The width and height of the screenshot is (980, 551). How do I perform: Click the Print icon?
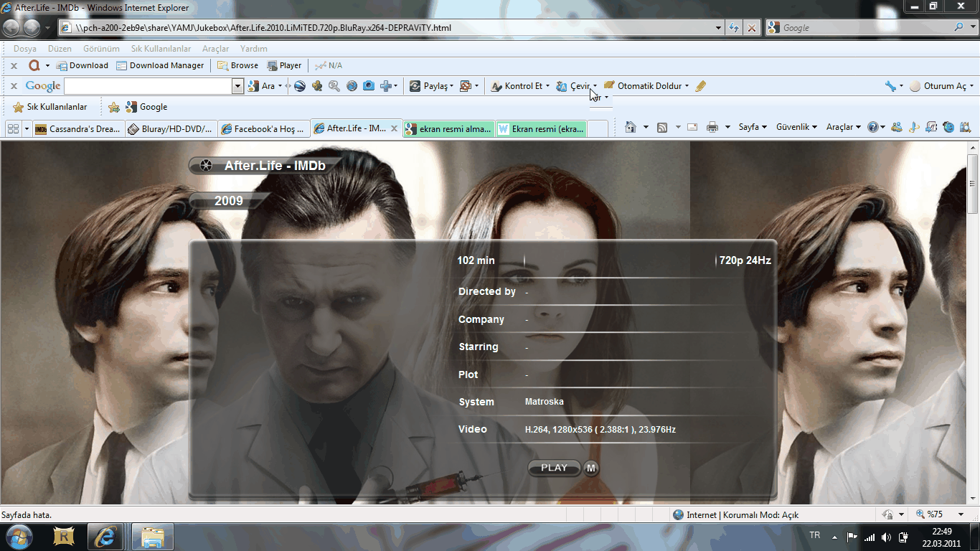(x=712, y=127)
